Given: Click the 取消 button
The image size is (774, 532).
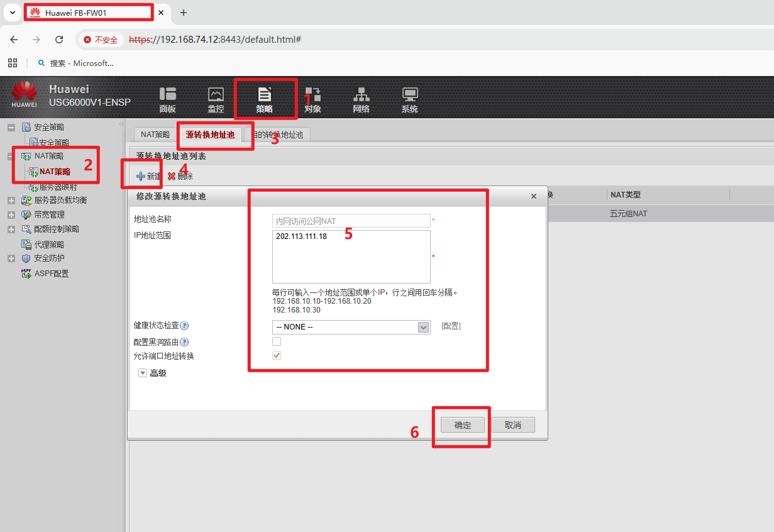Looking at the screenshot, I should click(x=512, y=425).
